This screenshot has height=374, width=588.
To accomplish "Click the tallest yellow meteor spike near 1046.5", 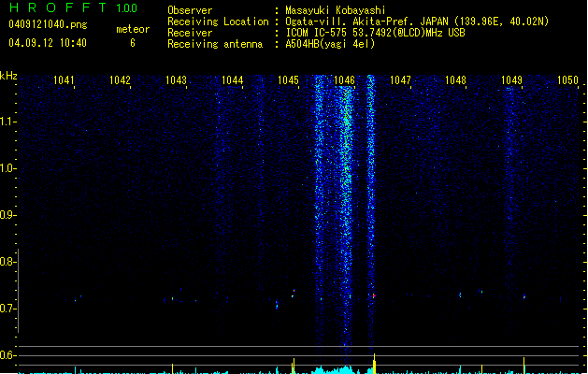I will (374, 364).
